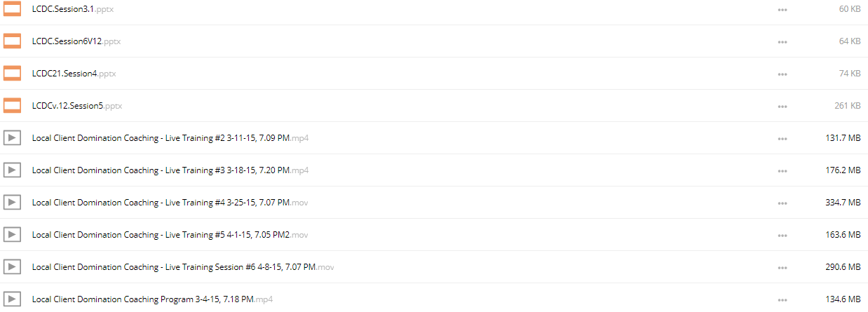868x312 pixels.
Task: Open file LCDCv.12.Session5.pptx
Action: [77, 106]
